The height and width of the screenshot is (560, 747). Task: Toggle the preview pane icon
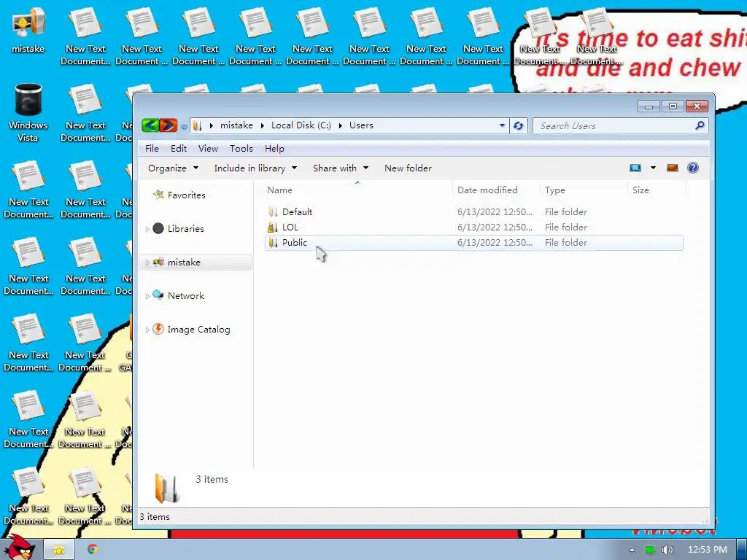[x=672, y=168]
